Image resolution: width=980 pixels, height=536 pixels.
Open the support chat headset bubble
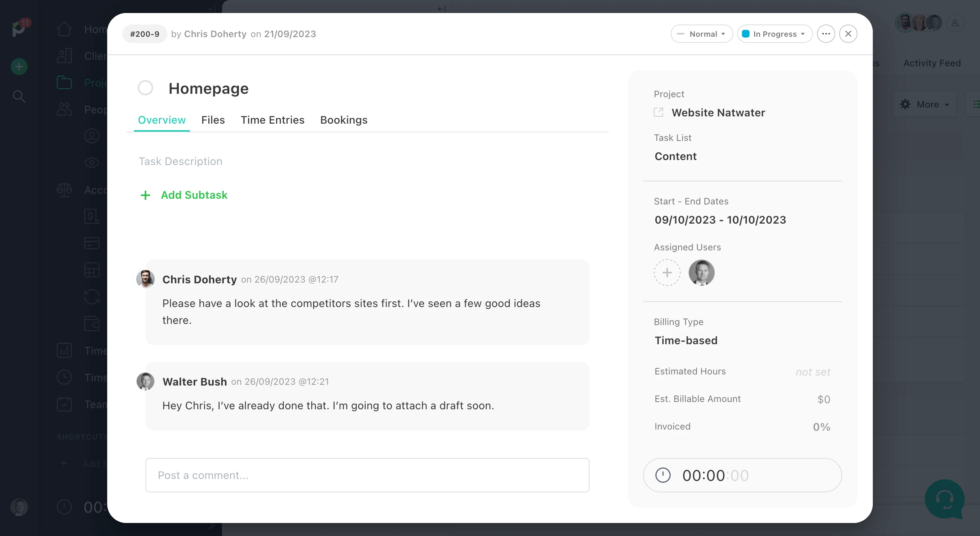(x=944, y=498)
